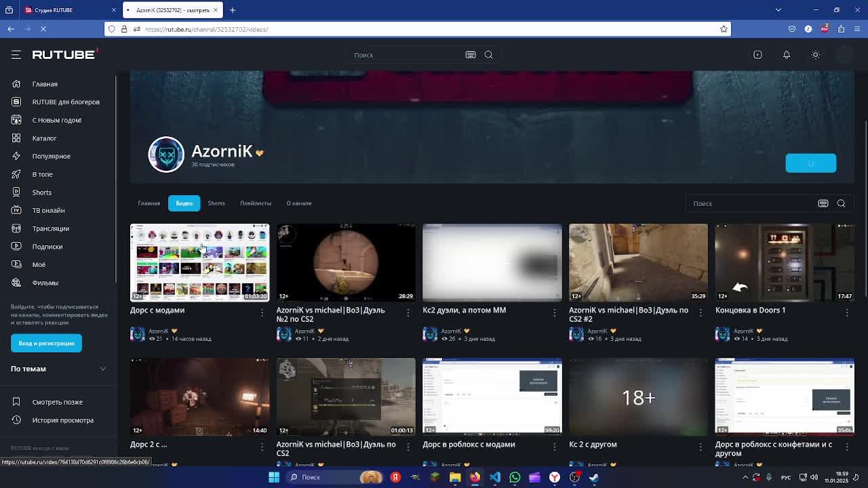Open Смотреть позже in the sidebar

point(57,402)
